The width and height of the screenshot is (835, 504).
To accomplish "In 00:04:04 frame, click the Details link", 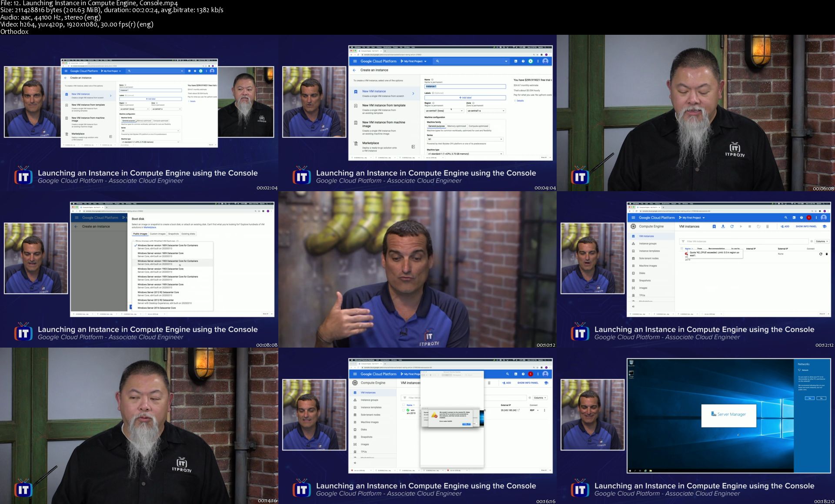I will click(x=519, y=101).
